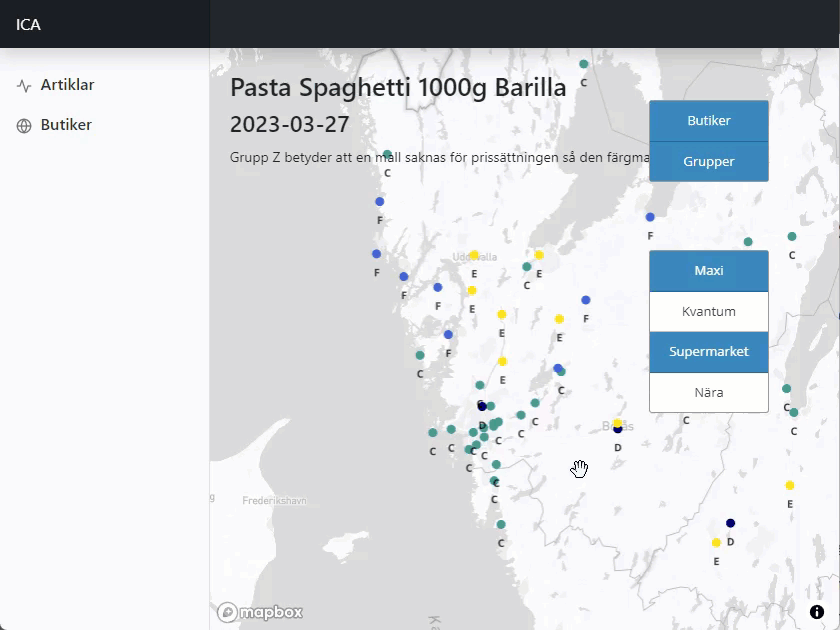Enable the Nära store filter
Screen dimensions: 840x630
click(708, 392)
